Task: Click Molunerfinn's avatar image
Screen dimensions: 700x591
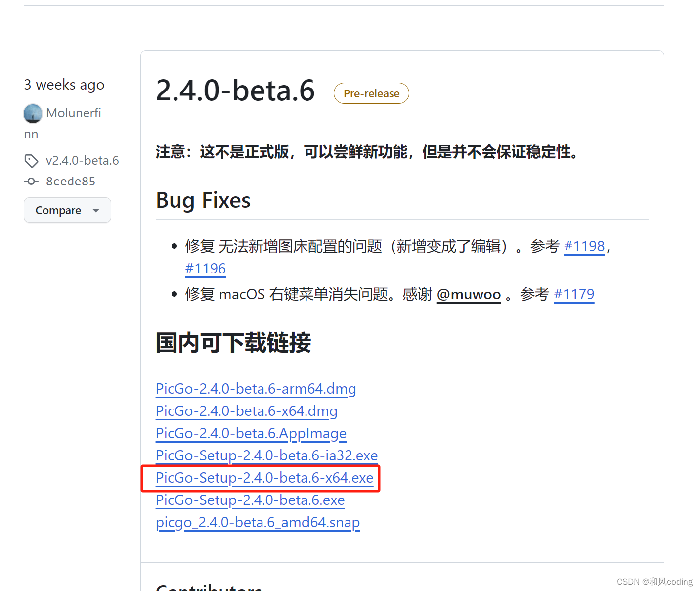Action: pos(33,113)
